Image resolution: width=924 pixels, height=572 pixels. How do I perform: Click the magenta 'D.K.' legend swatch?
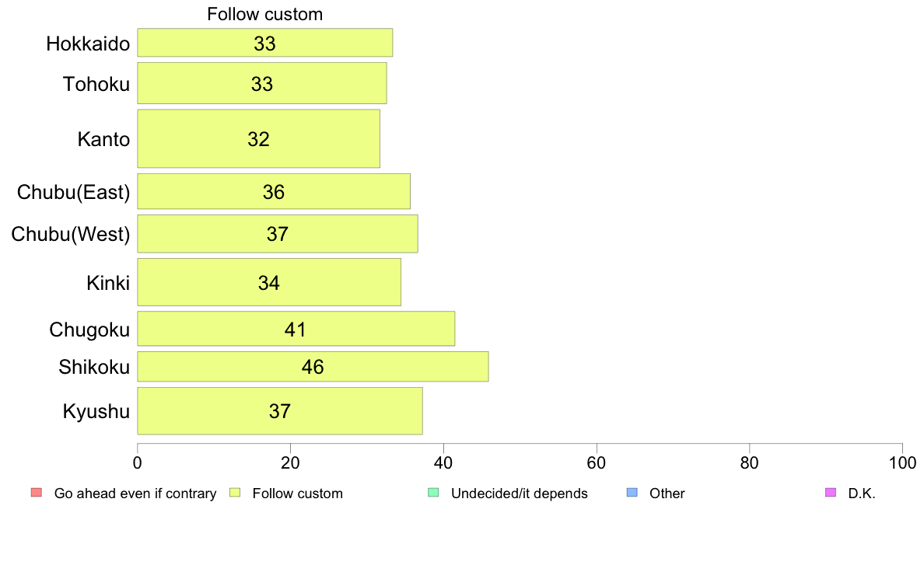(x=831, y=493)
